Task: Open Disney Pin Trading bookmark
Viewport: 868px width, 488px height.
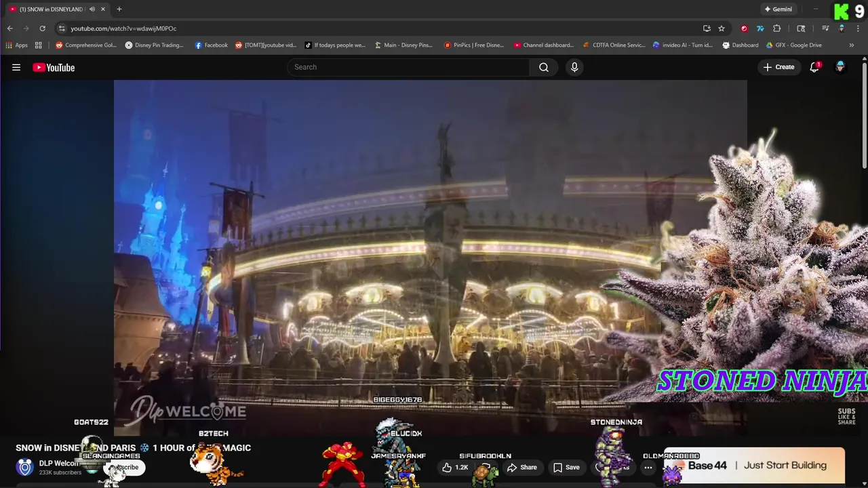Action: [155, 45]
